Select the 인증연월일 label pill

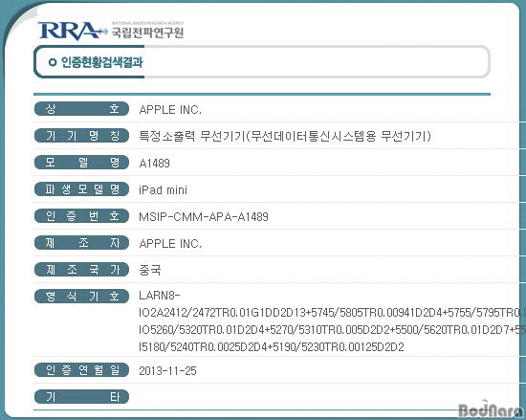click(81, 370)
